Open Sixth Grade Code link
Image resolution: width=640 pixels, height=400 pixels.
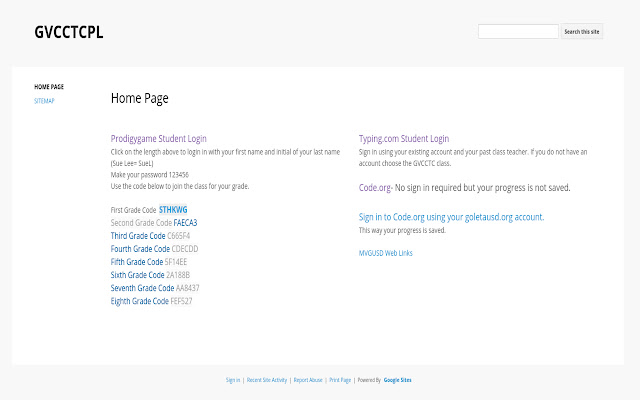click(138, 275)
